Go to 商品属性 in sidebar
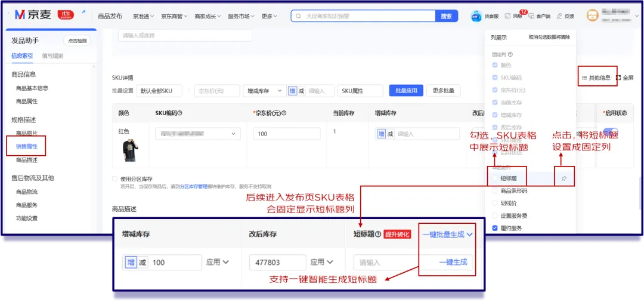This screenshot has height=302, width=644. 27,101
